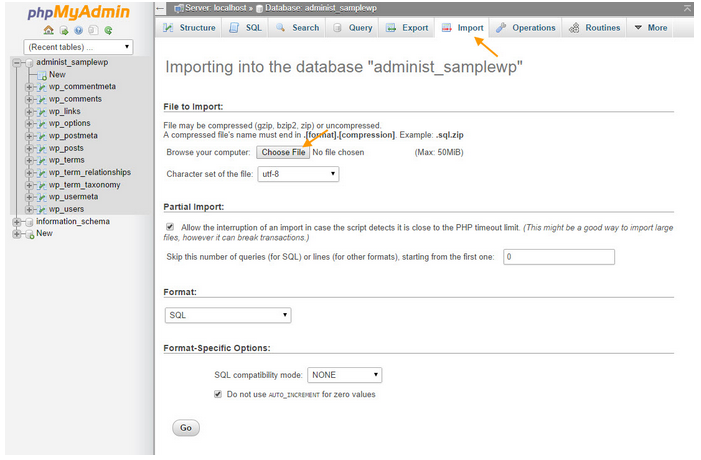Expand the wp_commentmeta table node
701x460 pixels.
30,87
